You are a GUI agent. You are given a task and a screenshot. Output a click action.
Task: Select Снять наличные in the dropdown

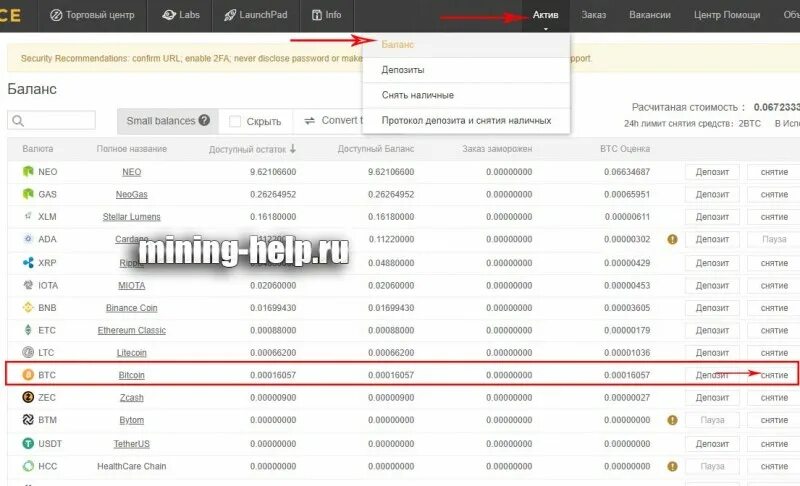pos(466,95)
